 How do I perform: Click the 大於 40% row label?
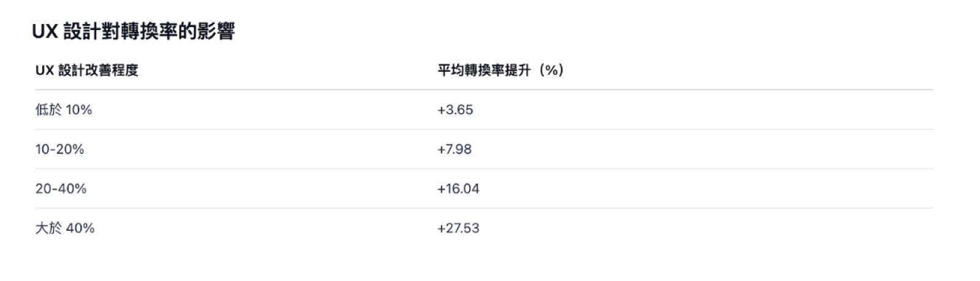tap(65, 228)
